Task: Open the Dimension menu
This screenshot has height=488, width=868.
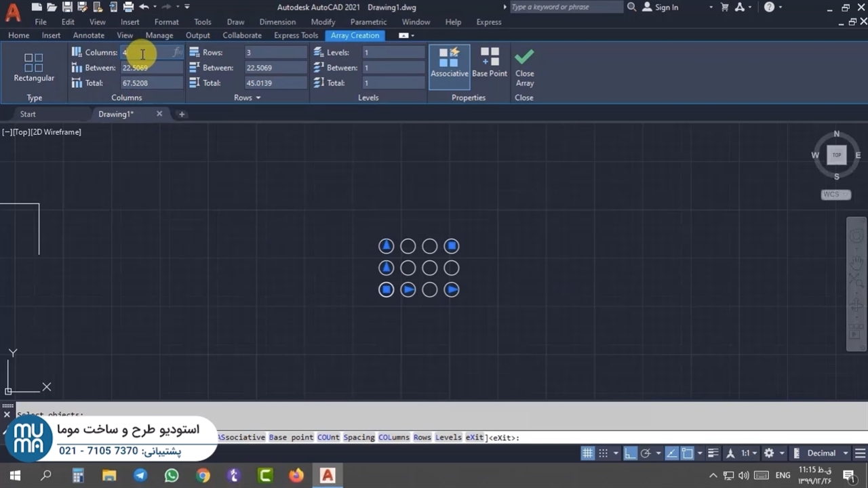Action: [277, 22]
